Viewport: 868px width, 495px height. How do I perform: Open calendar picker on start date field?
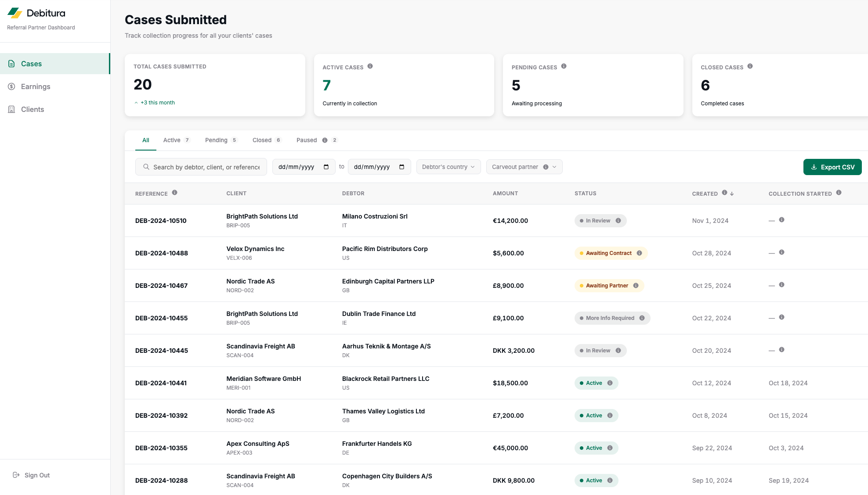pos(326,167)
